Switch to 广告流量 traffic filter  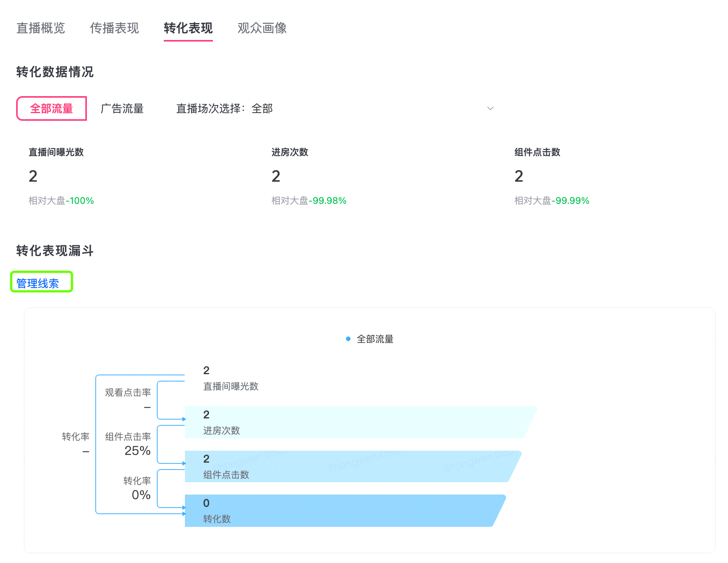click(122, 108)
